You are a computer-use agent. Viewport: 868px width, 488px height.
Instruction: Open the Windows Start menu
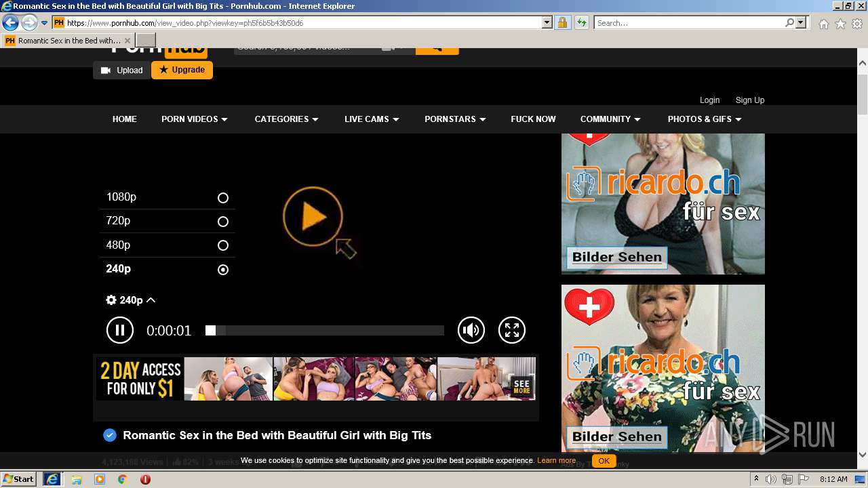pyautogui.click(x=19, y=479)
